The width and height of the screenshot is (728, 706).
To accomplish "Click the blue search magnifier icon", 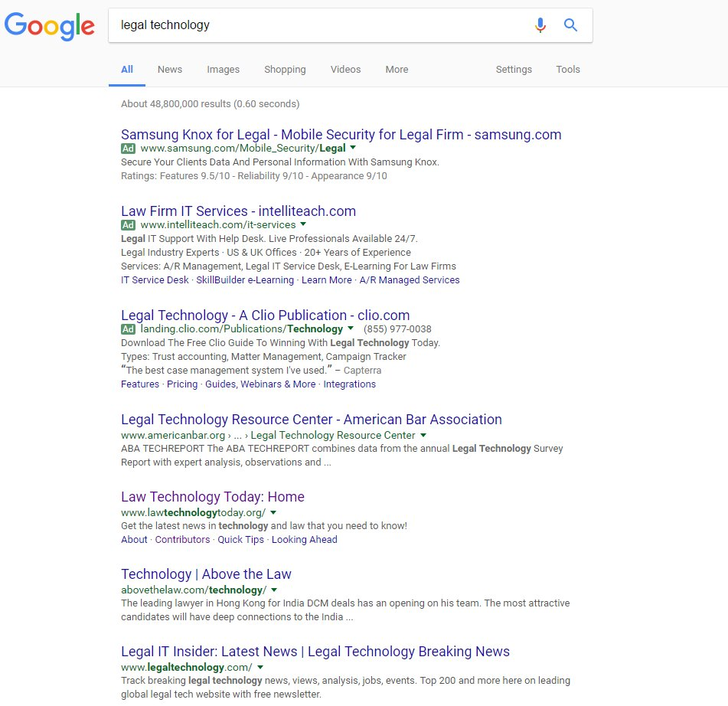I will pos(570,25).
